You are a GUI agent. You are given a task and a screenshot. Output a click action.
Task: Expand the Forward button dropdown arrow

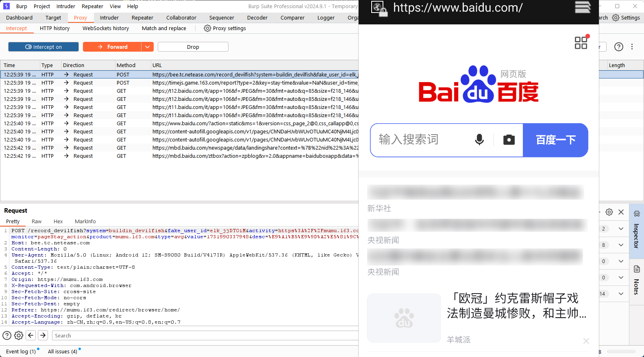[147, 47]
